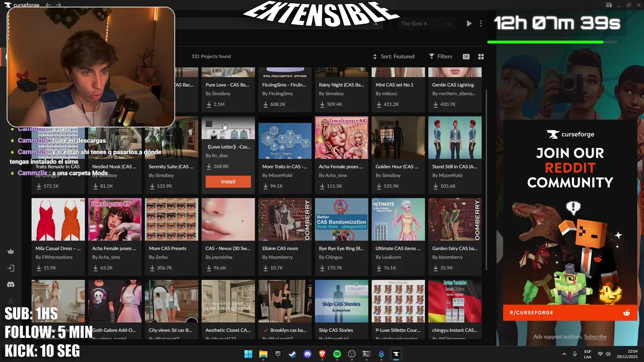Click the window layout icon in the title bar
The width and height of the screenshot is (644, 362).
tap(609, 5)
